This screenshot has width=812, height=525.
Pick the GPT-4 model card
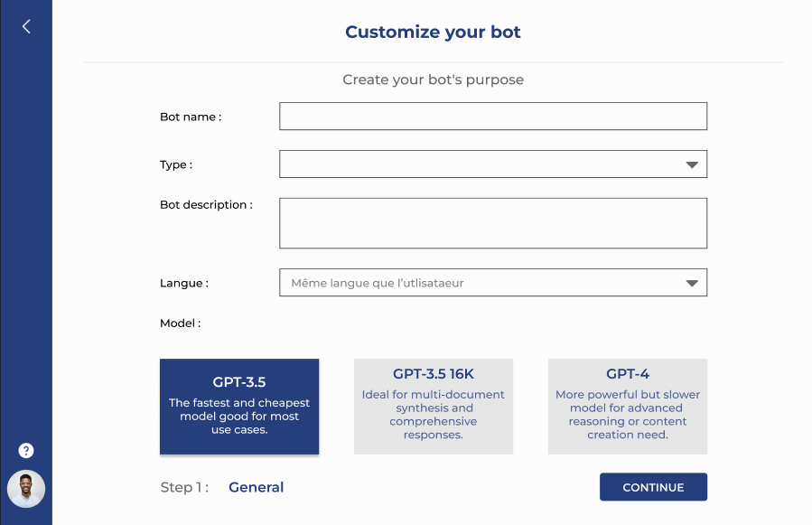pos(628,407)
